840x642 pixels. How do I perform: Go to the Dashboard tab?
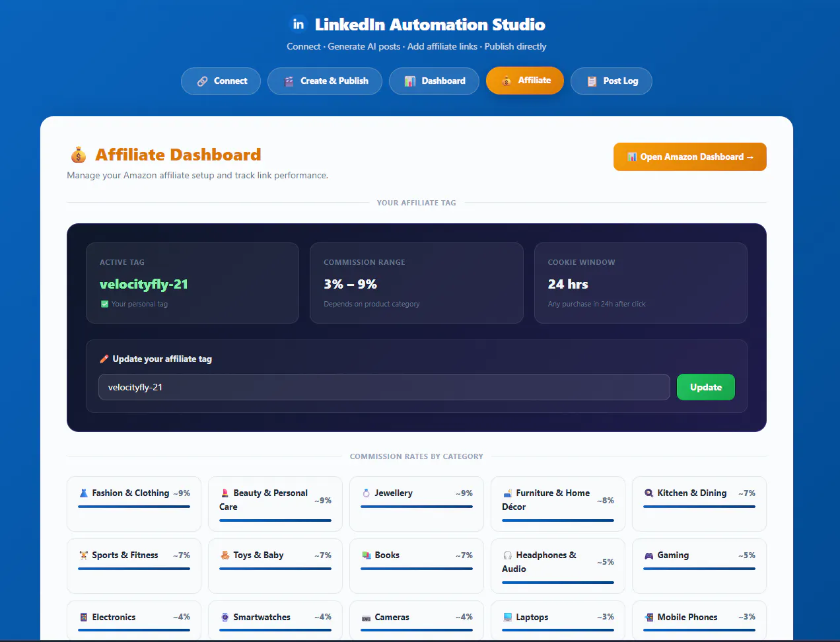tap(434, 81)
